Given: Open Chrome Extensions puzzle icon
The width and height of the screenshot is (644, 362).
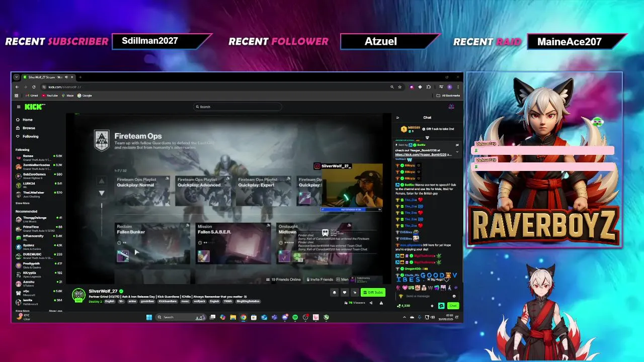Looking at the screenshot, I should [x=429, y=87].
